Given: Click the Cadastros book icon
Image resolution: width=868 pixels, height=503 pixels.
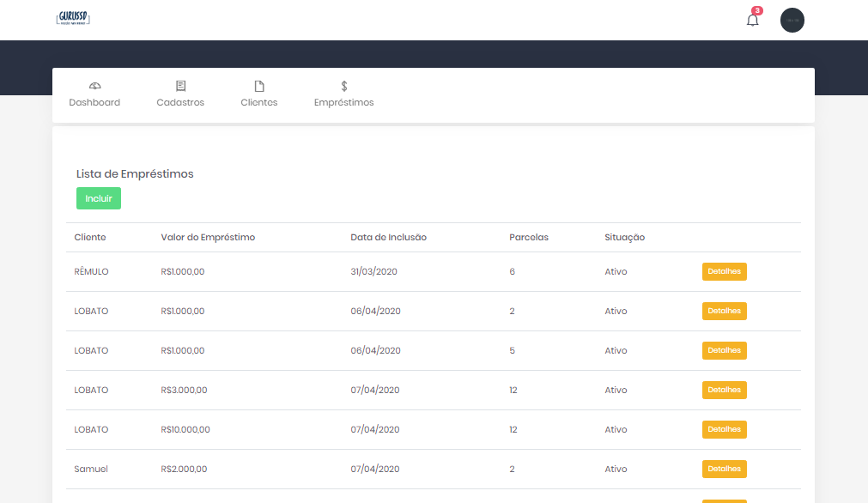Looking at the screenshot, I should 180,86.
